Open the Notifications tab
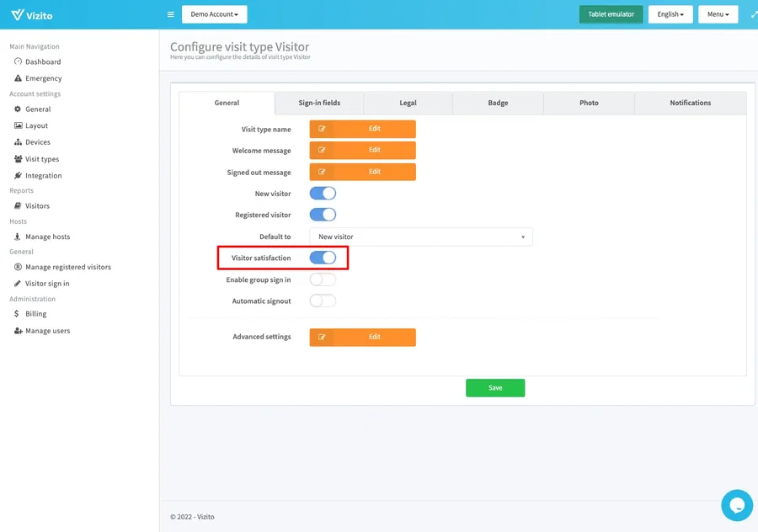 (x=691, y=102)
